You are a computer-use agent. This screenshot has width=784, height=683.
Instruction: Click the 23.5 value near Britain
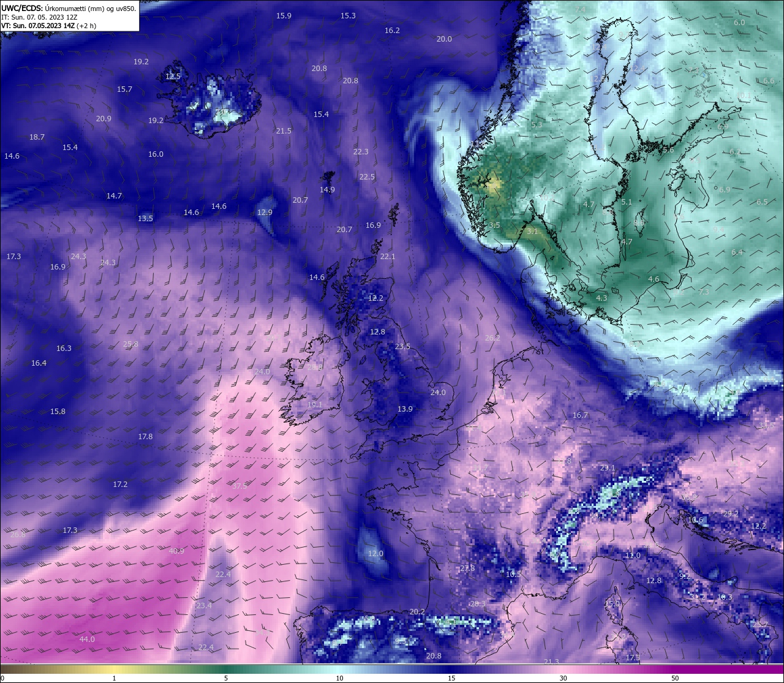point(402,347)
